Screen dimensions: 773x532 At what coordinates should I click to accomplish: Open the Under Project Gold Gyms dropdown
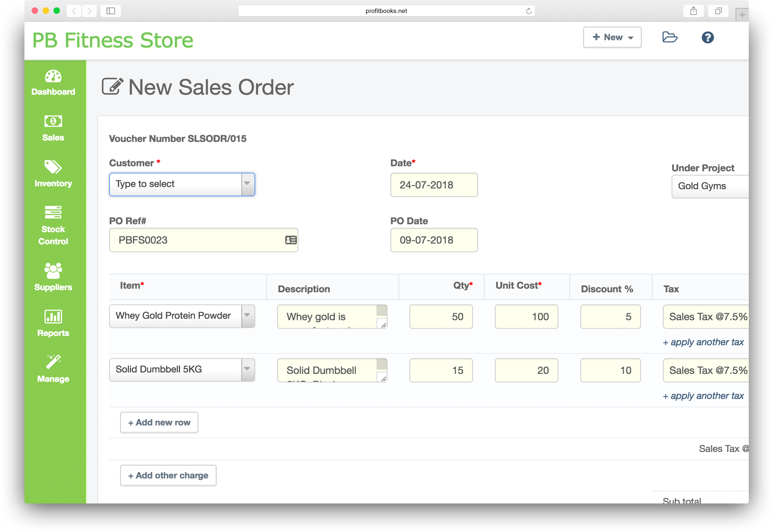coord(710,186)
